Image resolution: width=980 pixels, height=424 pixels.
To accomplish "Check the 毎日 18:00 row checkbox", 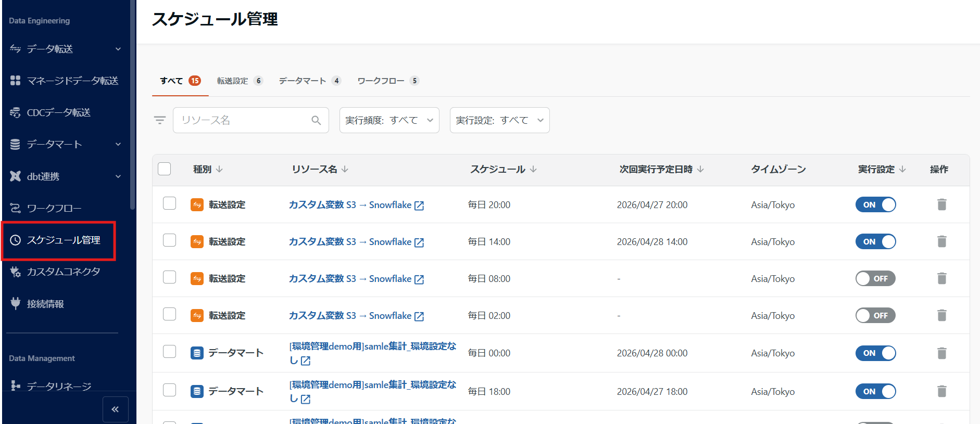I will click(170, 390).
